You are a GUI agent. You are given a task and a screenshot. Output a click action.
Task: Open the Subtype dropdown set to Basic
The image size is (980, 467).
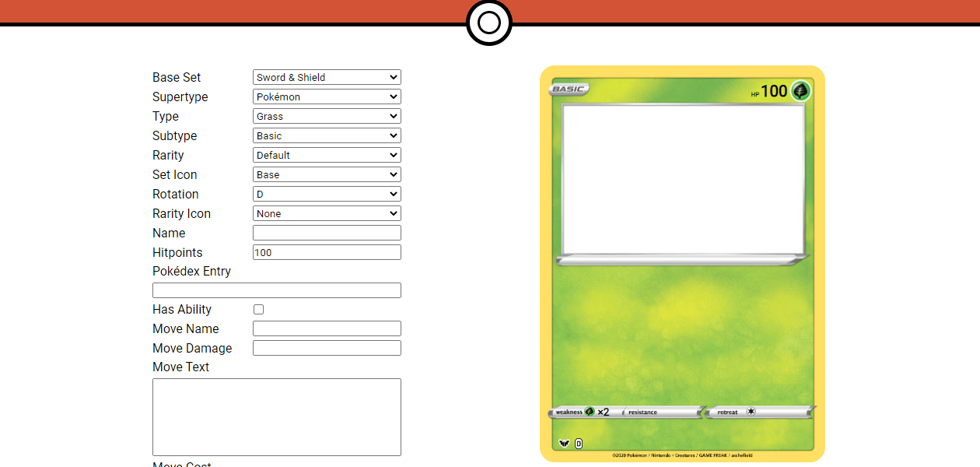pyautogui.click(x=327, y=135)
